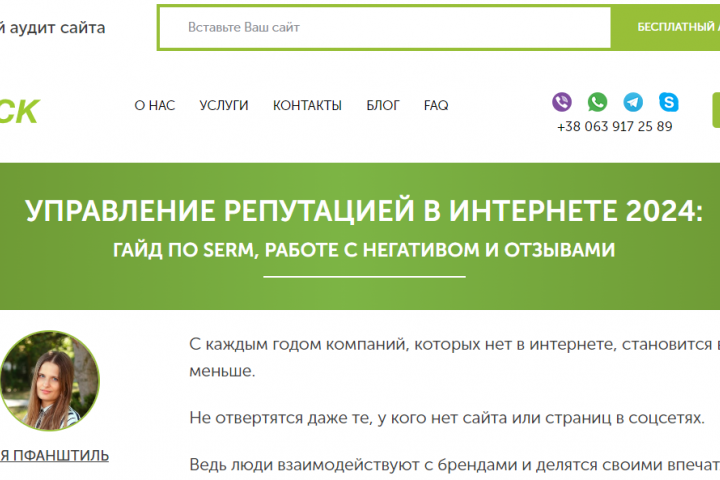Click the БЕСПЛАТНЫЙ audit button
Viewport: 720px width, 480px height.
click(665, 28)
